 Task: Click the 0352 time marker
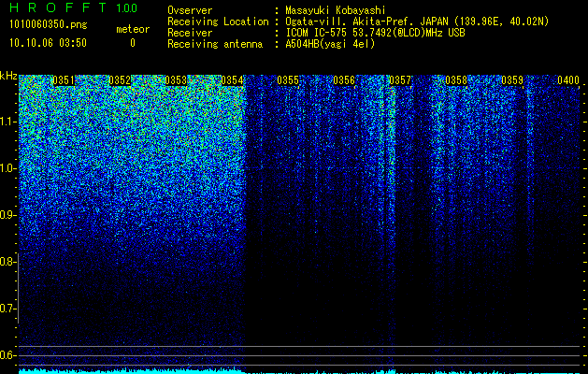tap(120, 80)
